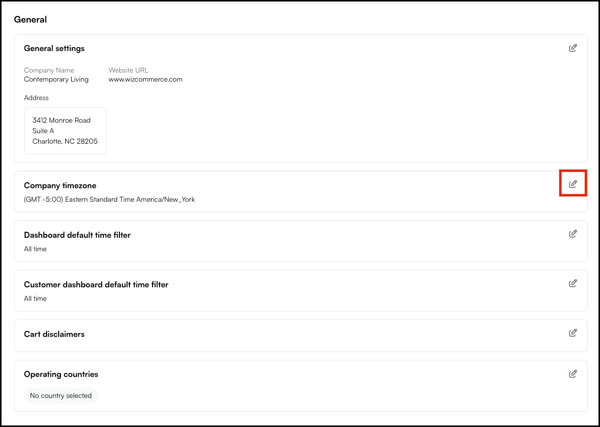This screenshot has height=427, width=600.
Task: Click the Company timezone heading
Action: point(60,185)
